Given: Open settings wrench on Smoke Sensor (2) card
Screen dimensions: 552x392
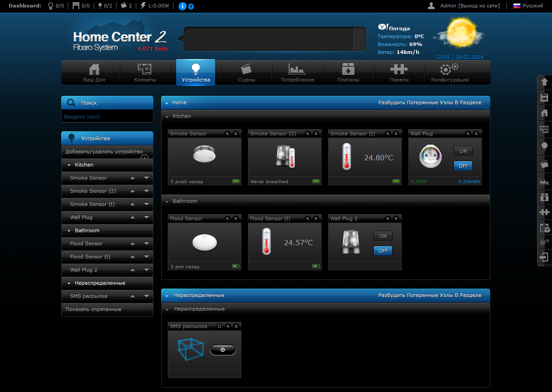Looking at the screenshot, I should [308, 134].
